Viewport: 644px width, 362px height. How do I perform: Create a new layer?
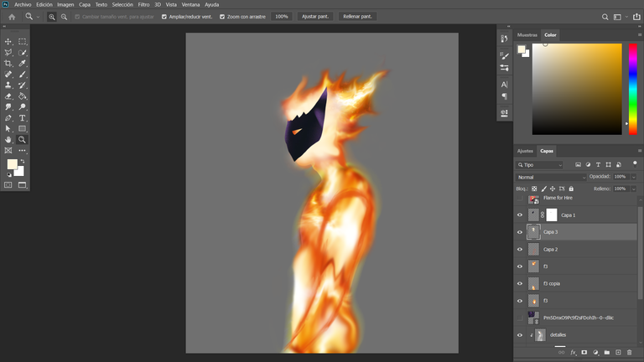coord(618,352)
